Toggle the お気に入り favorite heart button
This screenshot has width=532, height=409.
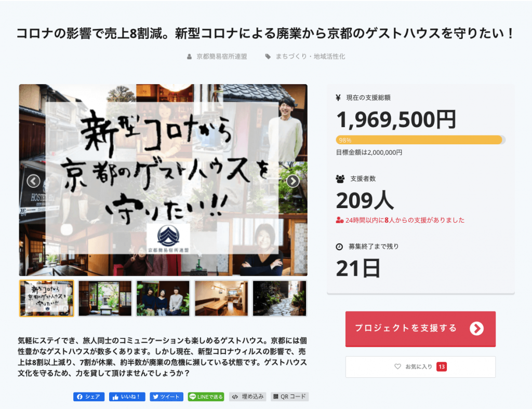420,366
